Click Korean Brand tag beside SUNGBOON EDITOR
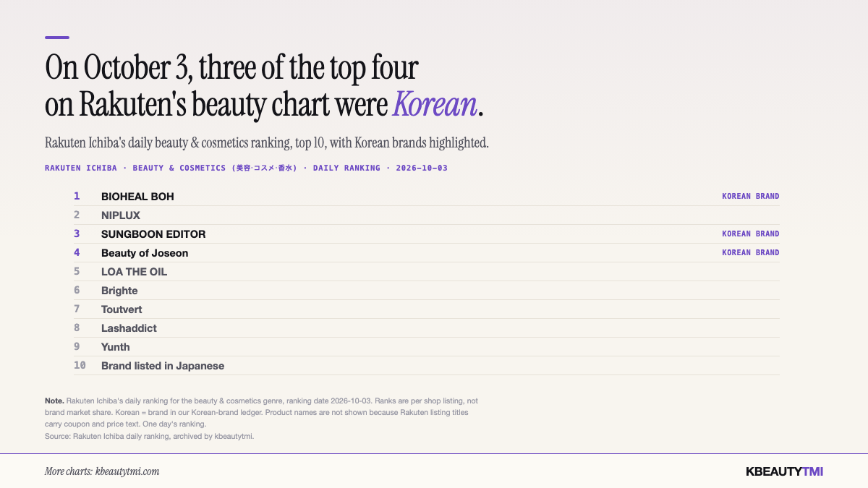The image size is (868, 488). (750, 234)
